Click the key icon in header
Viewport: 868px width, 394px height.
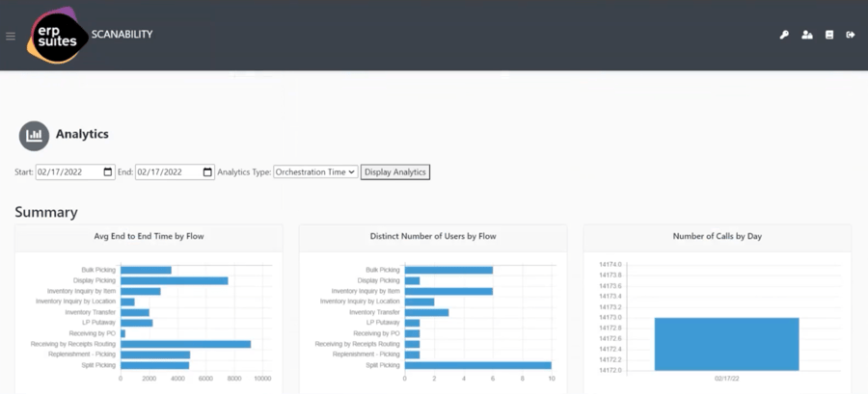click(x=784, y=36)
